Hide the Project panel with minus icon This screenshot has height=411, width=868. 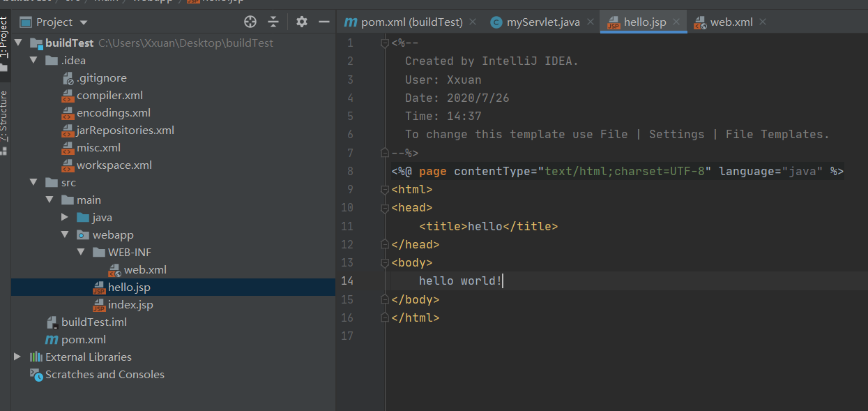323,22
